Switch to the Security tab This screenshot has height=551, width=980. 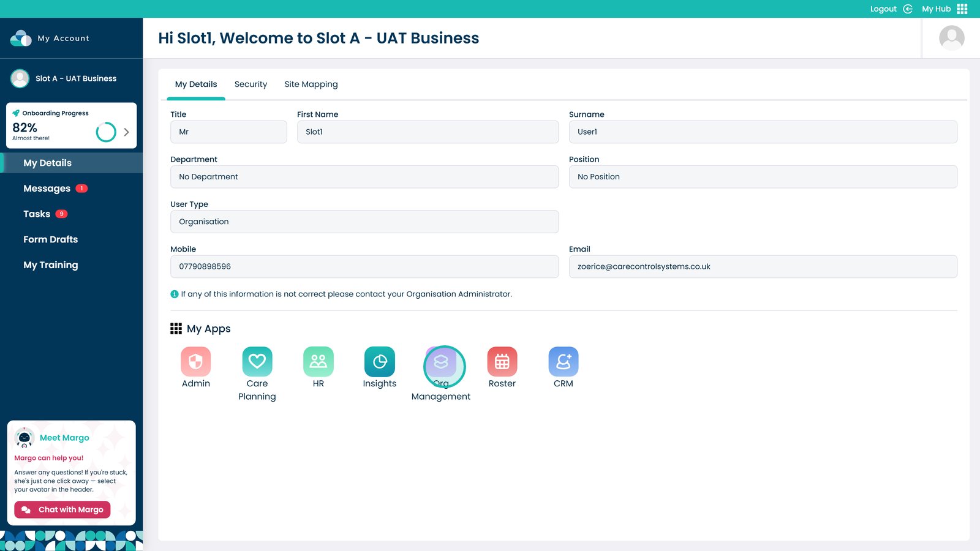(251, 84)
